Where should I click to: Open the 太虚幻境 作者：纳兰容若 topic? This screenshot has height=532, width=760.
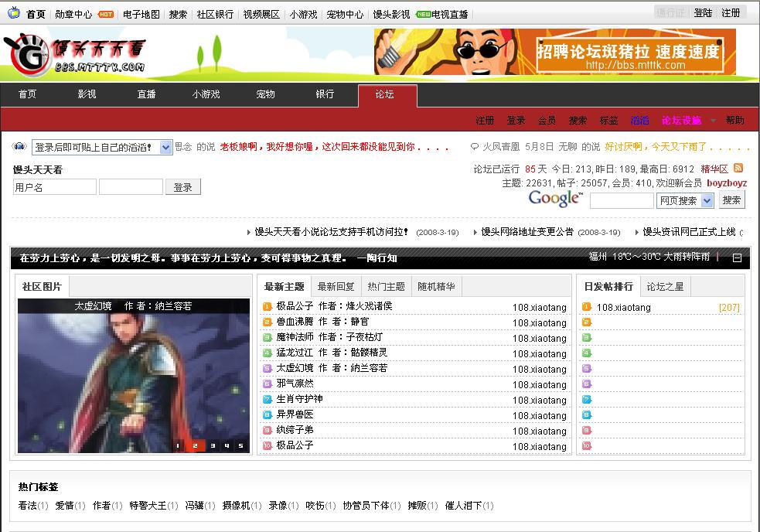pyautogui.click(x=332, y=368)
